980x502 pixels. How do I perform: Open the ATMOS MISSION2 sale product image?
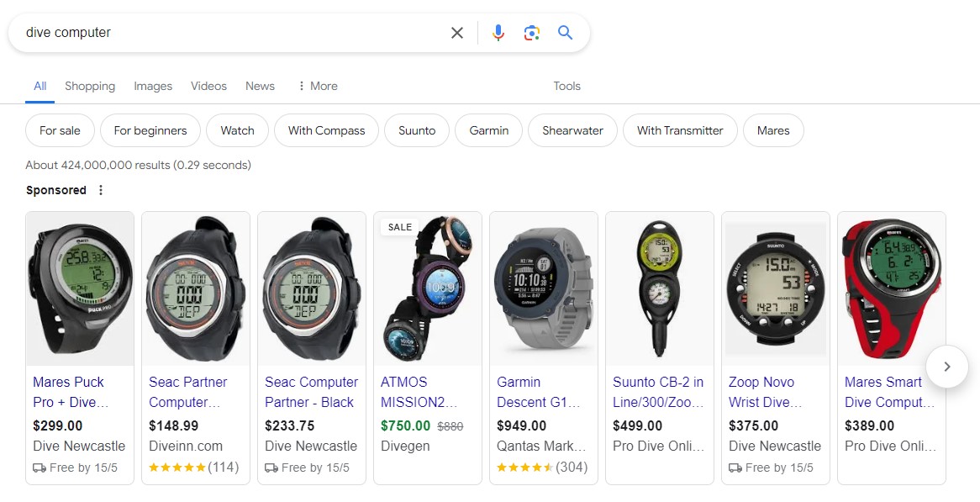pos(428,288)
